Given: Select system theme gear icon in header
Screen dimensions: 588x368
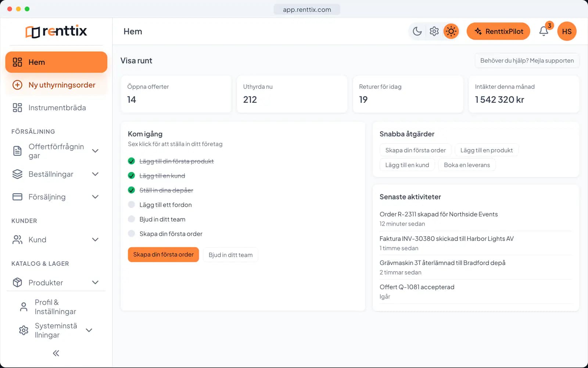Looking at the screenshot, I should coord(434,31).
